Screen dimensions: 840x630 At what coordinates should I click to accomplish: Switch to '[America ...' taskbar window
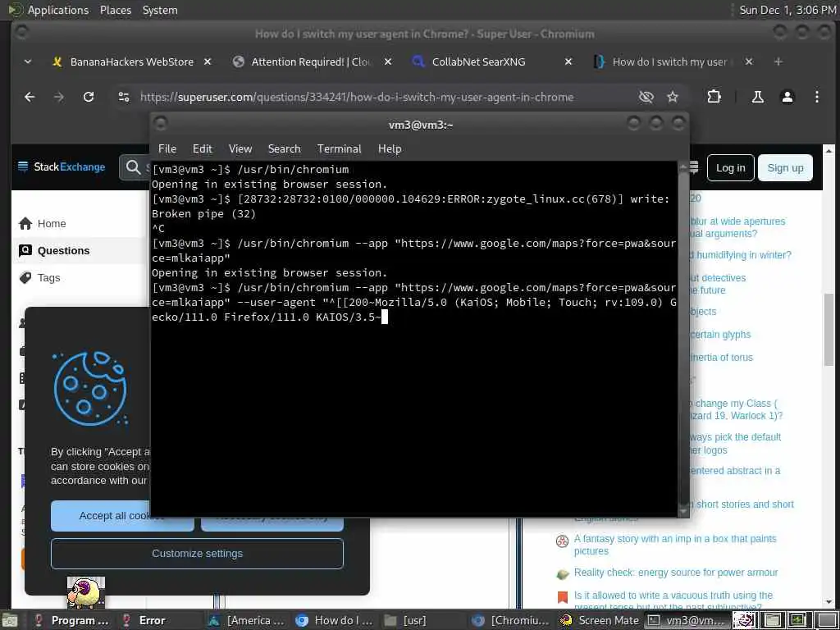point(248,620)
